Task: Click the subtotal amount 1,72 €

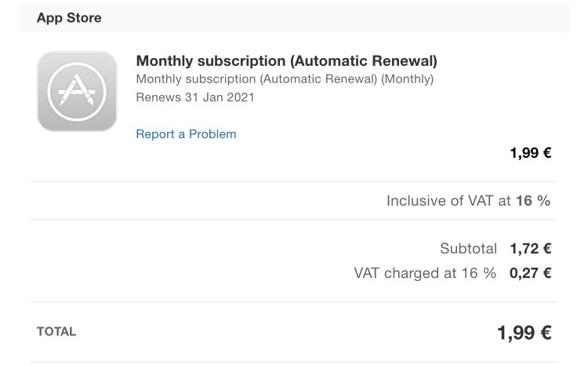Action: tap(531, 249)
